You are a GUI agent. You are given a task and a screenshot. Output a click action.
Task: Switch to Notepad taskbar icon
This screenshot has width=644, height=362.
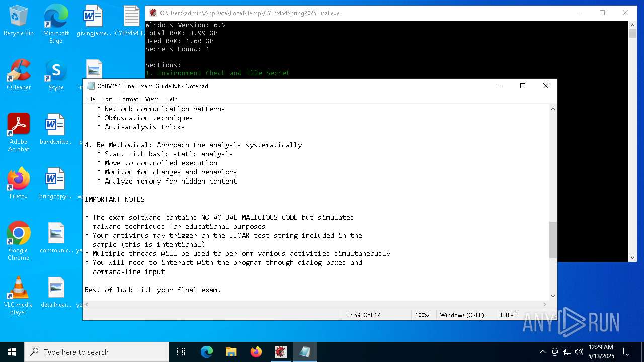pyautogui.click(x=305, y=352)
